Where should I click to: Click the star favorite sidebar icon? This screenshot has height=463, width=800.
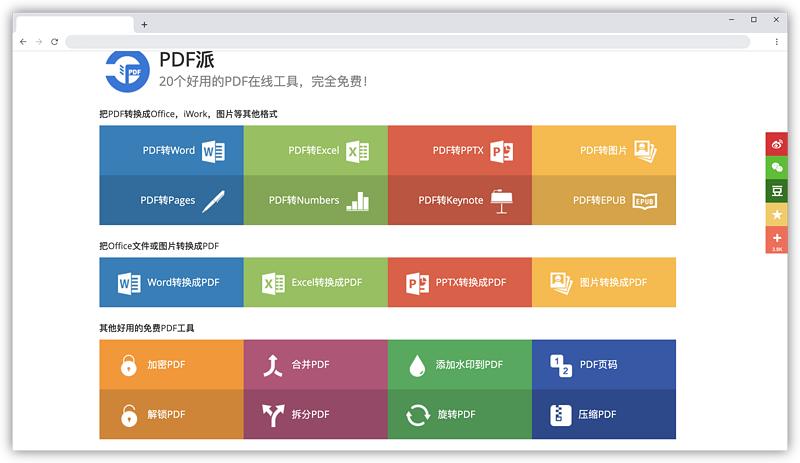777,214
